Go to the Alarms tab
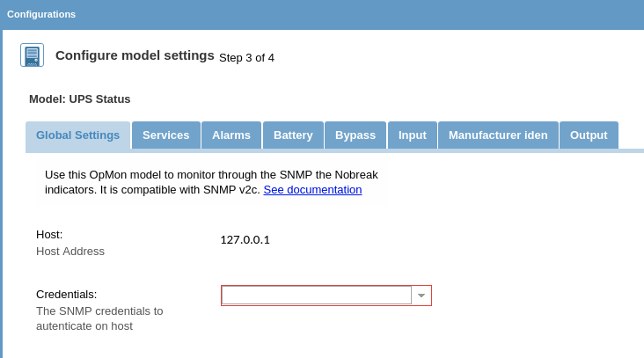 coord(231,135)
